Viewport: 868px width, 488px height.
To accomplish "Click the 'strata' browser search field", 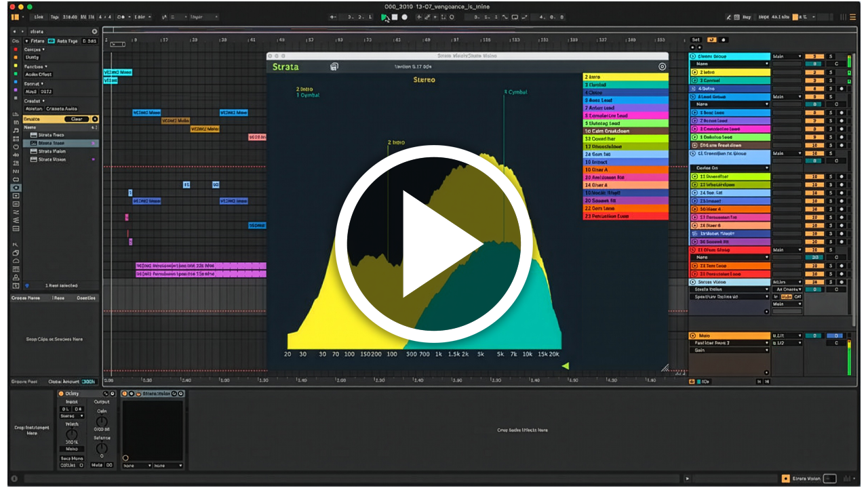I will (58, 31).
